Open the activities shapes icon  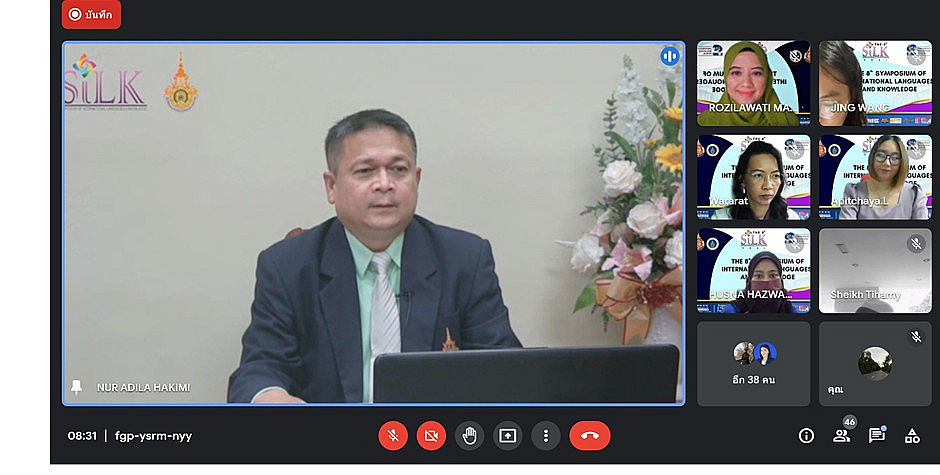912,436
